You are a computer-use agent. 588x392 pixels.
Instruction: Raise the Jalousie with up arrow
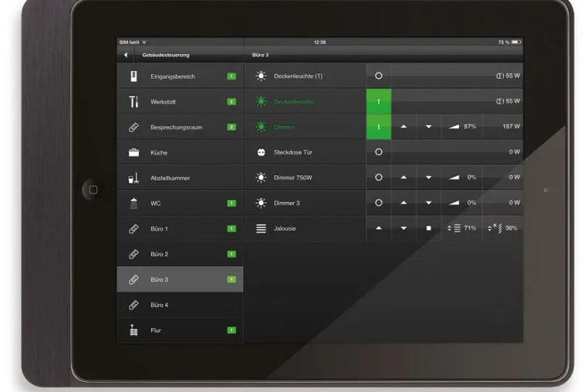[379, 228]
